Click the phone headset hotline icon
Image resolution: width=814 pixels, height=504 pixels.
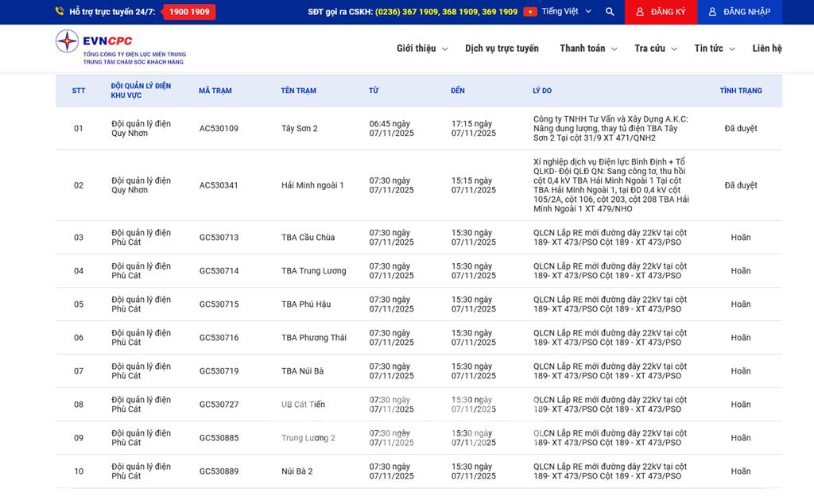point(60,12)
